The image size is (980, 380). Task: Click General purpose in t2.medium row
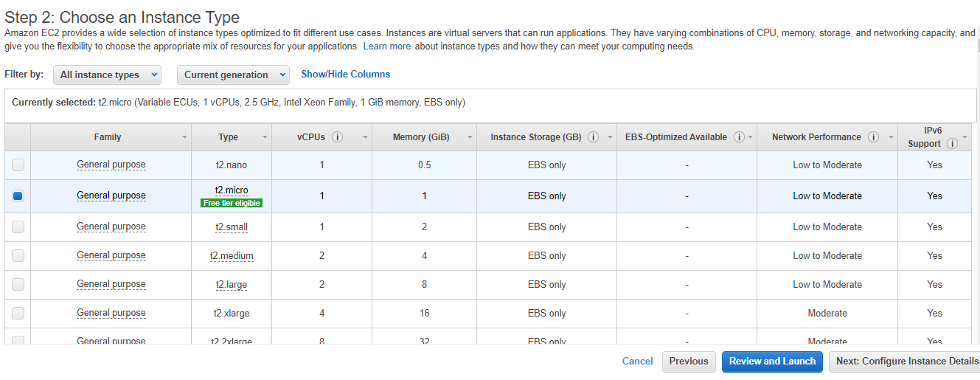[111, 255]
